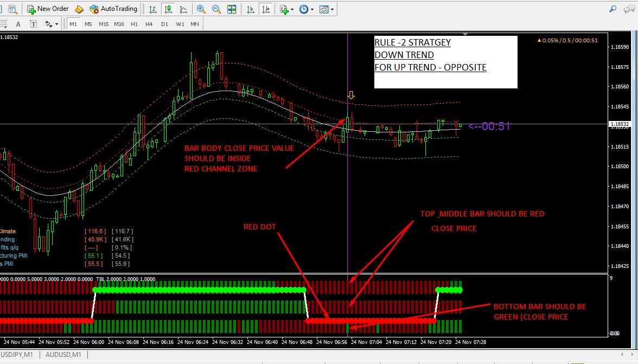Open the chat messages icon

click(629, 9)
